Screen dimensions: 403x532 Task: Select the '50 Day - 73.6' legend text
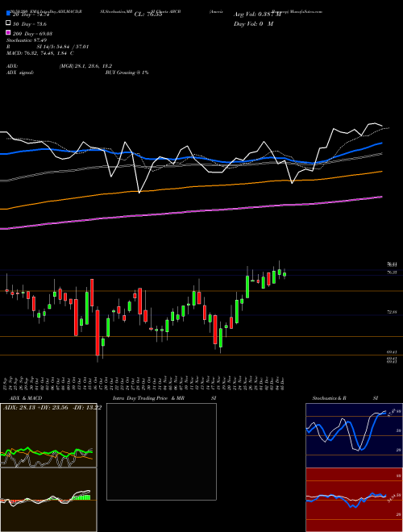point(29,24)
